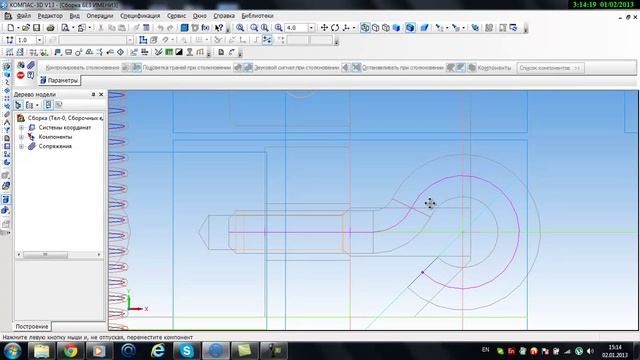Image resolution: width=640 pixels, height=360 pixels.
Task: Open Библиотеки menu
Action: pos(257,16)
